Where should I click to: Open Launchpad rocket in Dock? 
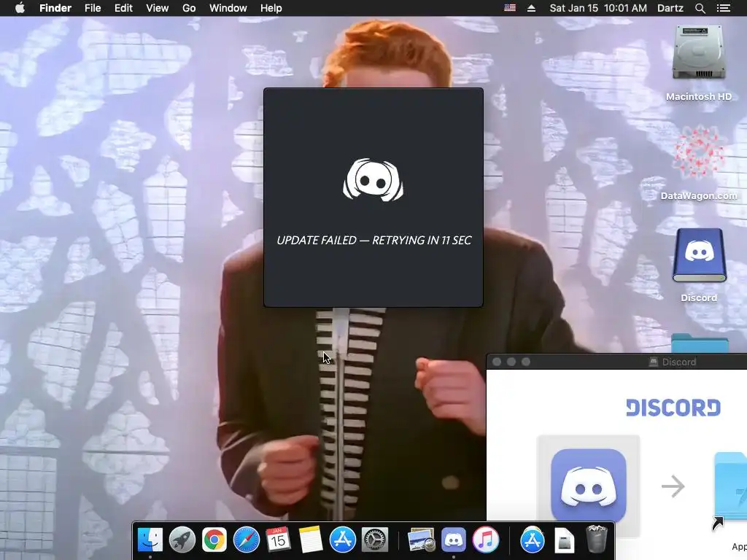coord(182,540)
